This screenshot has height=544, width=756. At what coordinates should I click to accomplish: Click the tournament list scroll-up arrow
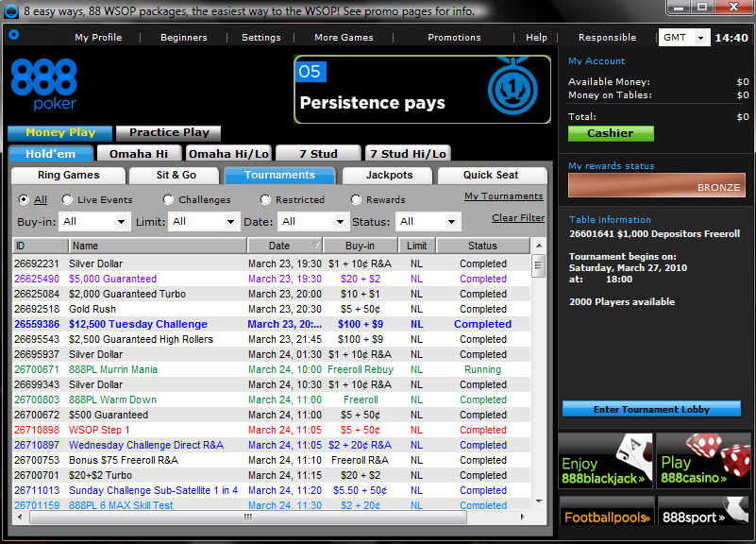click(x=539, y=246)
